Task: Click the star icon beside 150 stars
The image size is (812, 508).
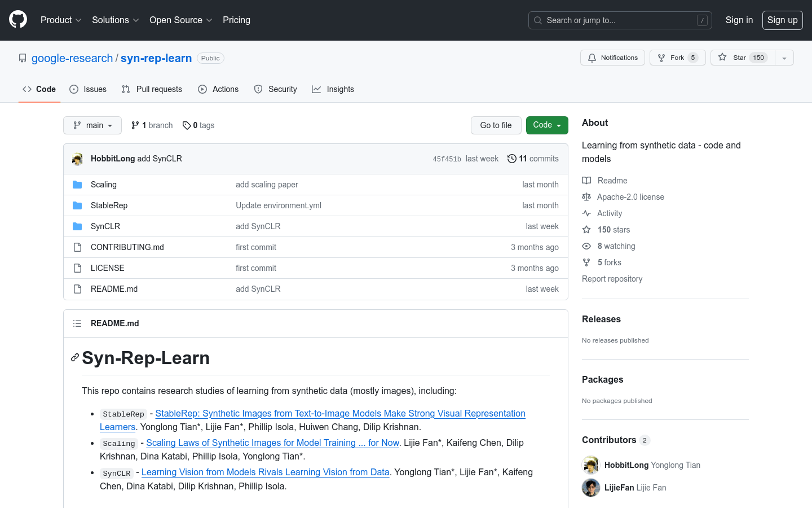Action: click(x=586, y=230)
